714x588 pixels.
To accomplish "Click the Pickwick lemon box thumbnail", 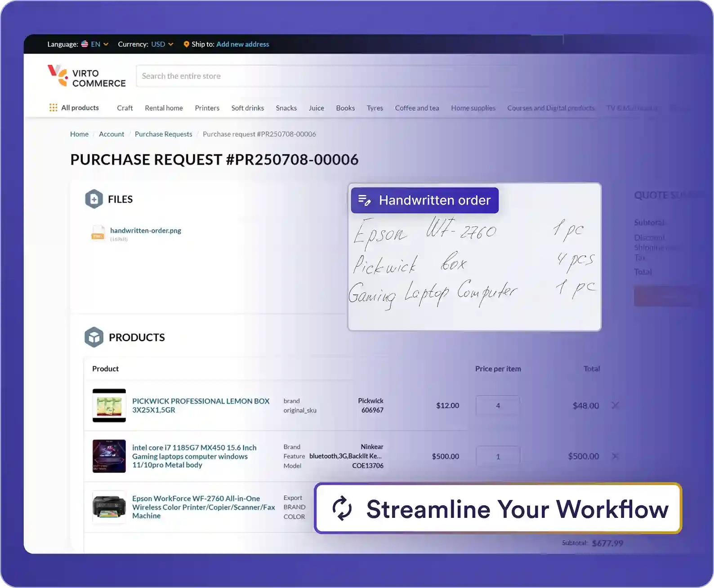I will (x=109, y=405).
